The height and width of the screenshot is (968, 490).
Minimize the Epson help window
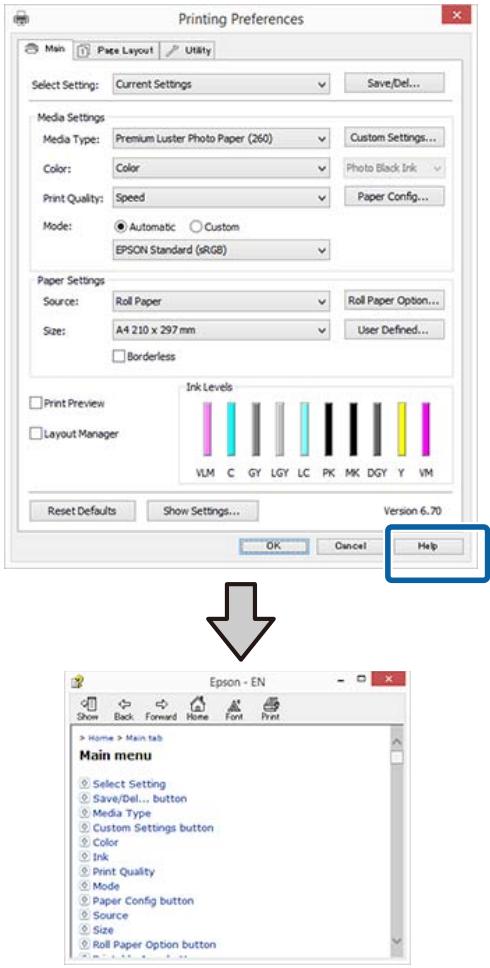tap(341, 679)
